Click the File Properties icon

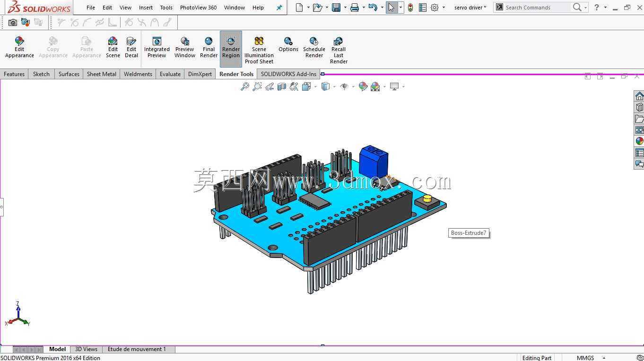tap(423, 8)
